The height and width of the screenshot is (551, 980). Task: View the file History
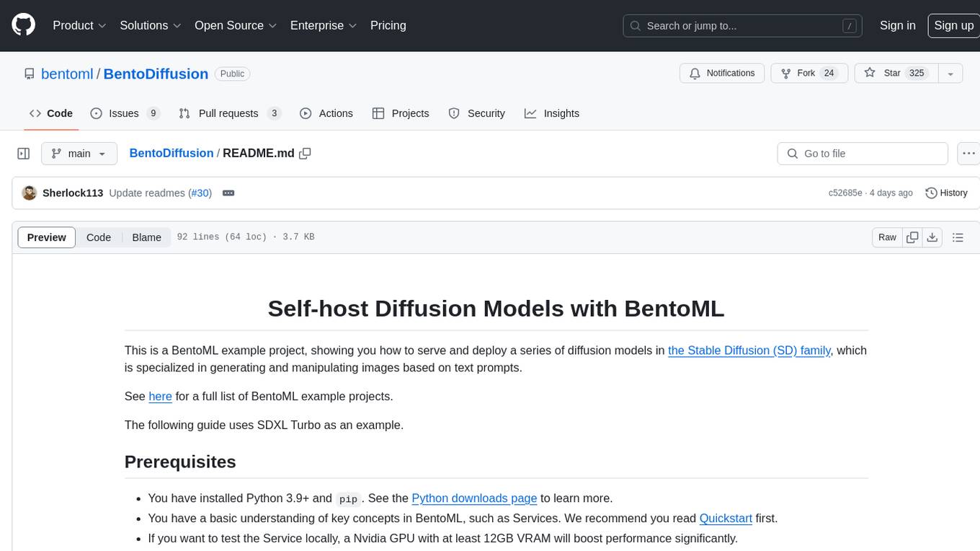tap(946, 193)
